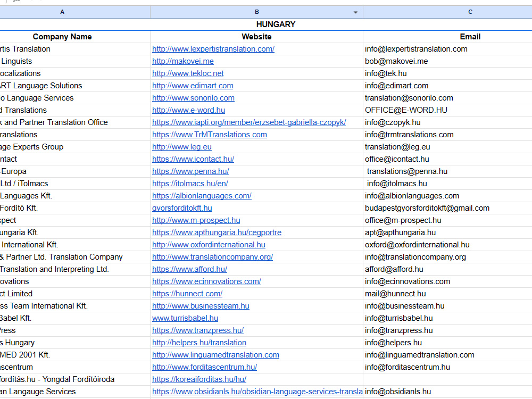Open the hunnect.com link
The height and width of the screenshot is (399, 532).
(x=187, y=294)
